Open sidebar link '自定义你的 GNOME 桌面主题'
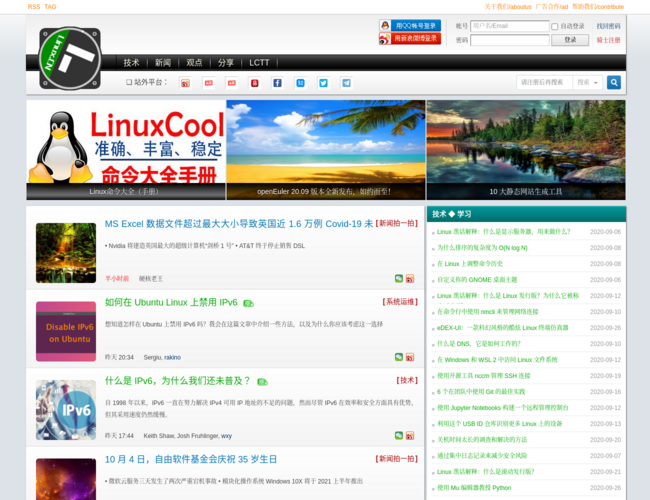Image resolution: width=650 pixels, height=500 pixels. [477, 280]
